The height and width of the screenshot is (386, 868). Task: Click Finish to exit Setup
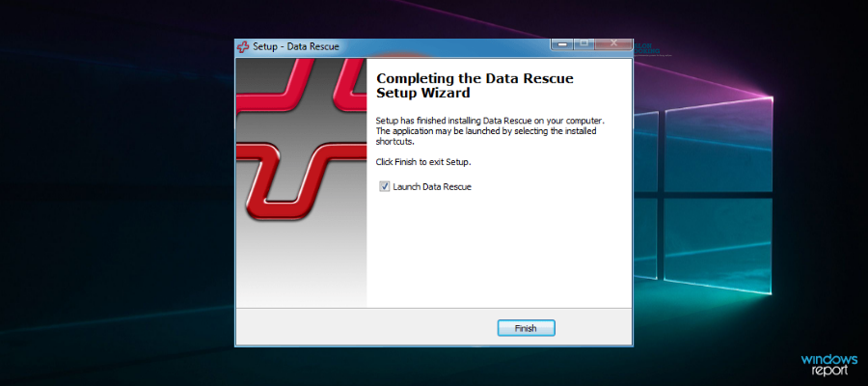[526, 328]
